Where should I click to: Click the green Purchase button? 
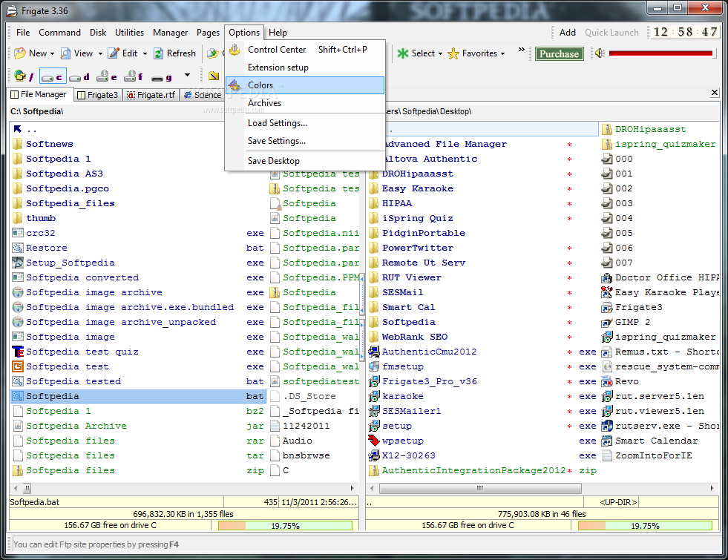coord(559,54)
